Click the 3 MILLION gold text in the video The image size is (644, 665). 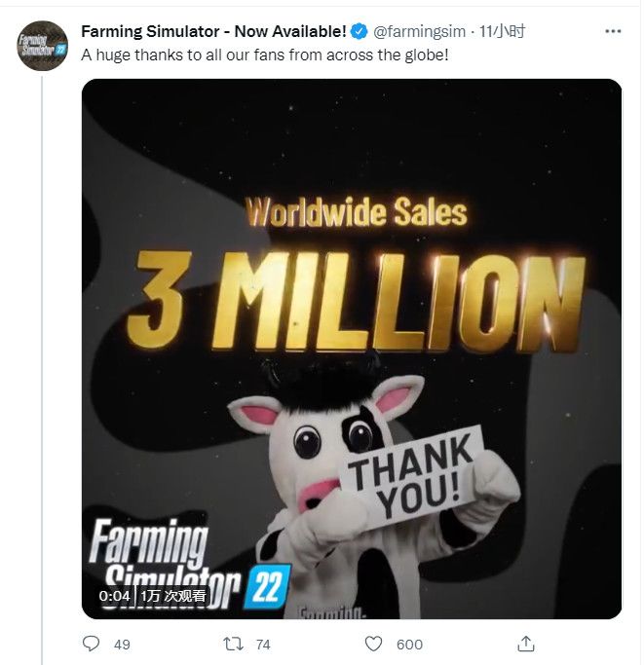click(357, 297)
